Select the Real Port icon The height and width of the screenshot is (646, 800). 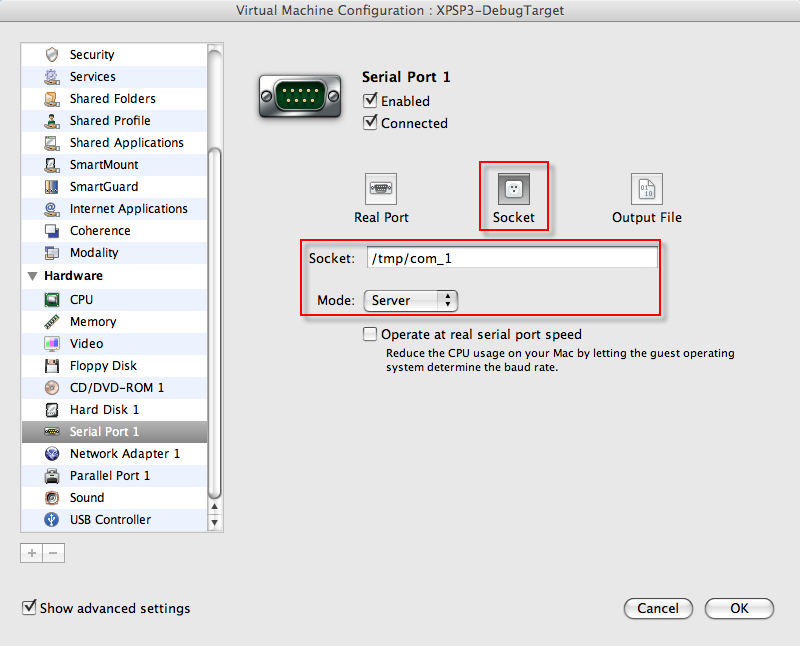381,189
